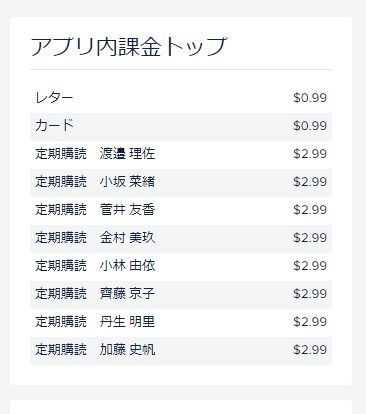Select the カード purchase row
Screen dimensions: 366x414
coord(181,127)
